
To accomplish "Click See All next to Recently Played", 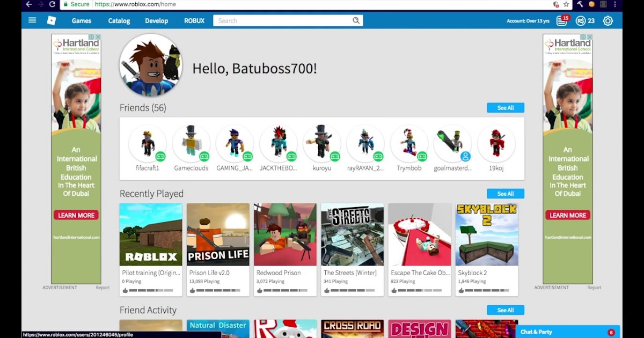I will [506, 194].
